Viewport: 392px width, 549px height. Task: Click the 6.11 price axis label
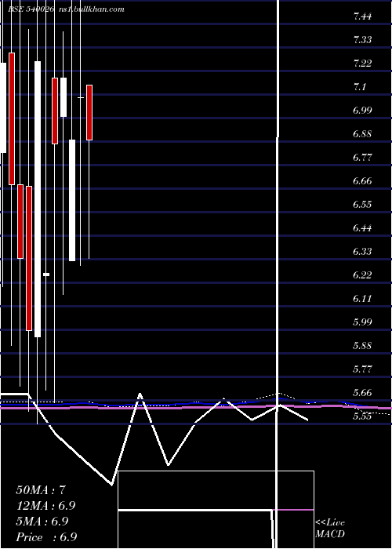(362, 299)
